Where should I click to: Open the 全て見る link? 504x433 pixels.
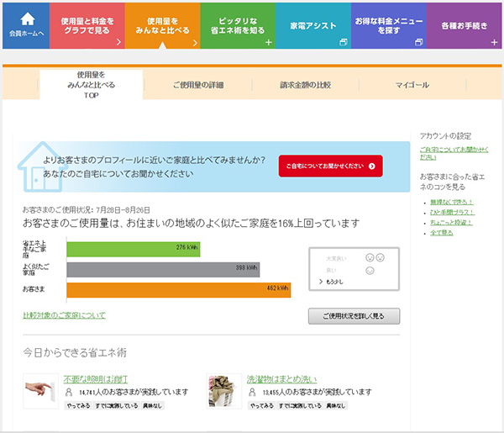coord(442,233)
